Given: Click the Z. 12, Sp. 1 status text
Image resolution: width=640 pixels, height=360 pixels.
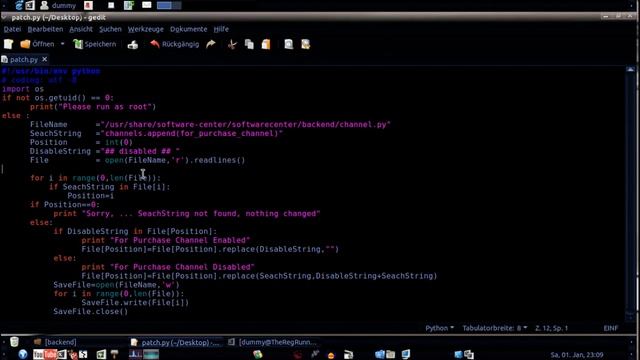Looking at the screenshot, I should coord(551,328).
